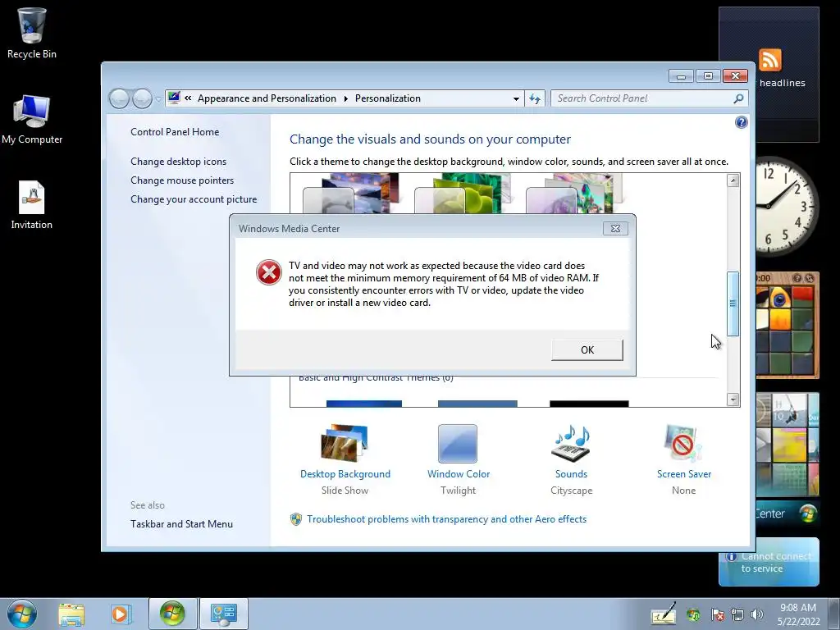Close the Windows Media Center dialog
This screenshot has height=630, width=840.
[x=615, y=229]
